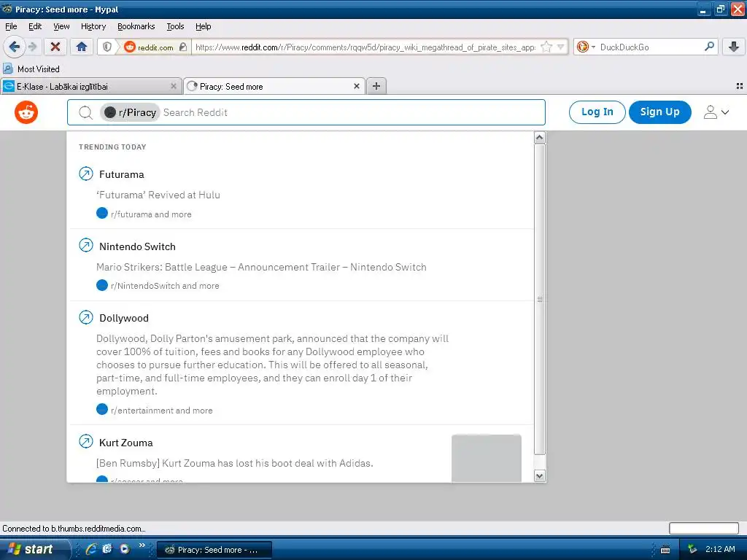This screenshot has width=747, height=560.
Task: Expand the quick launch overflow chevron
Action: click(x=142, y=545)
